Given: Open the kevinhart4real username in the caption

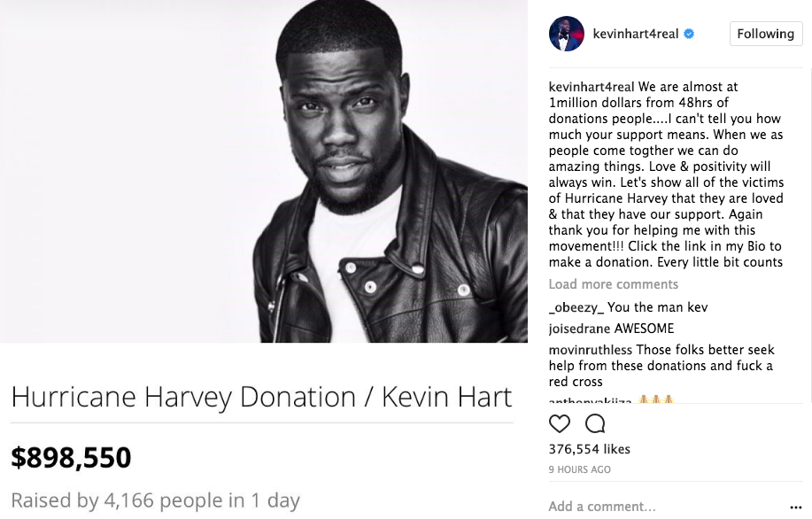Looking at the screenshot, I should (x=592, y=87).
